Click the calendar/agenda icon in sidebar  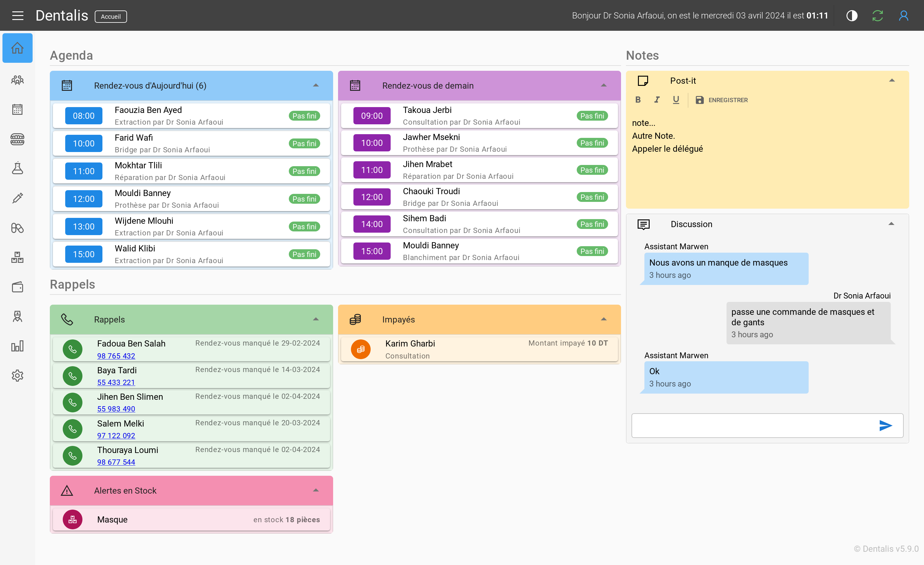[x=18, y=110]
